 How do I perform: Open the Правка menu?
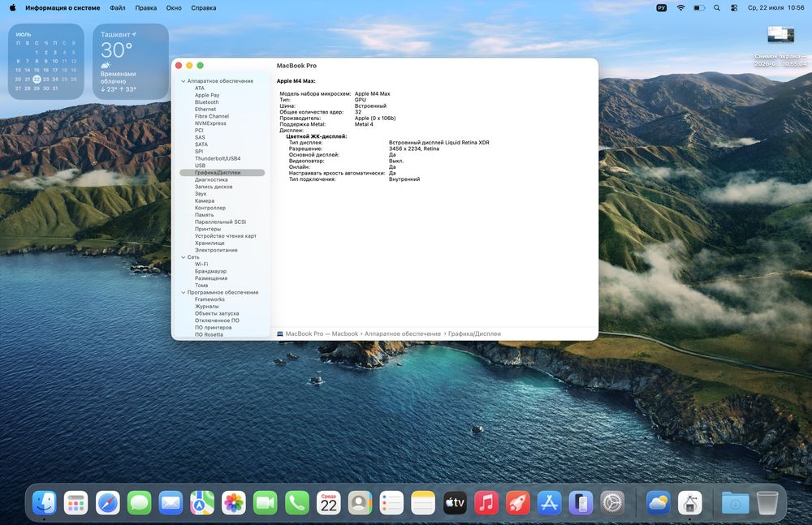click(146, 8)
